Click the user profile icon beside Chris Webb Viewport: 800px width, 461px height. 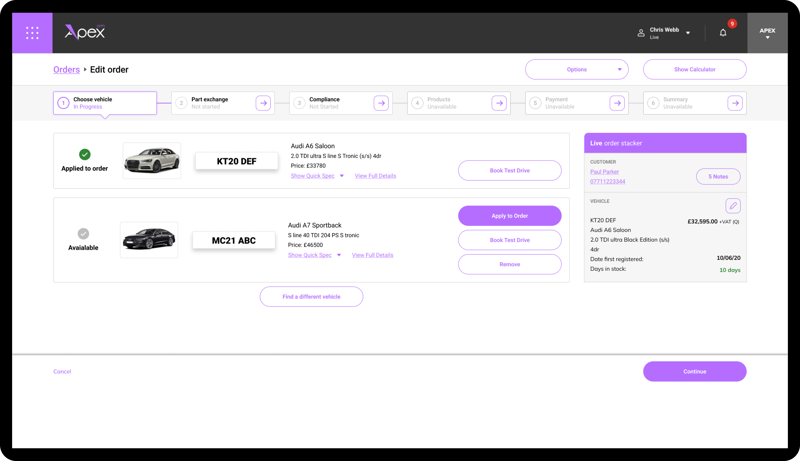point(641,33)
